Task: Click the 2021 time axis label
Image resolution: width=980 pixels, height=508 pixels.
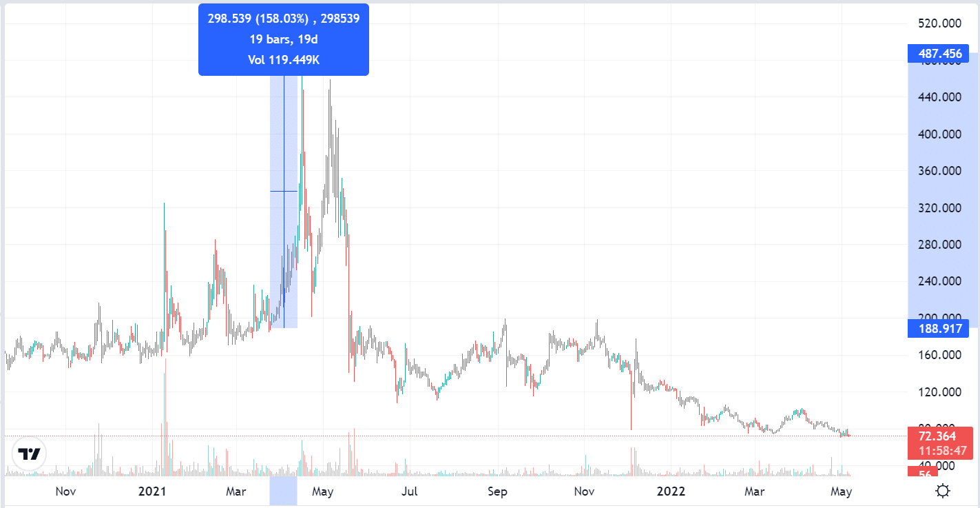Action: [x=152, y=491]
